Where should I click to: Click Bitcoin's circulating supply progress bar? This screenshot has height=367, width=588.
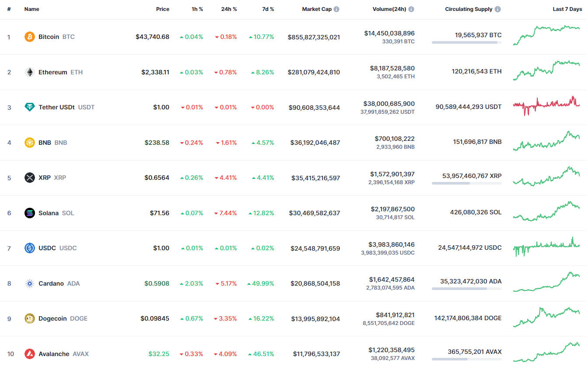point(466,42)
